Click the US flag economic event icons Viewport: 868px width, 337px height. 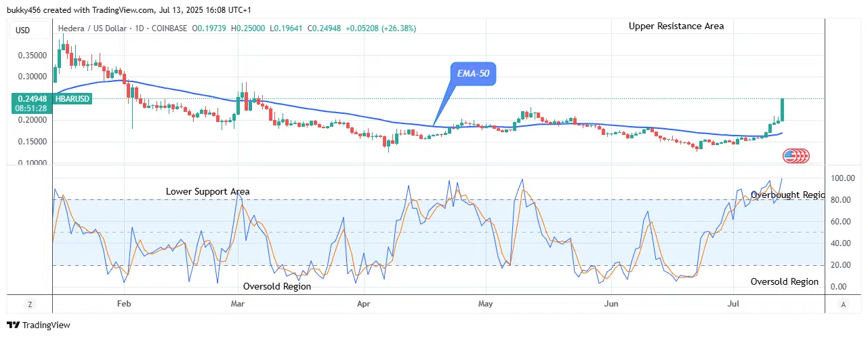[795, 156]
